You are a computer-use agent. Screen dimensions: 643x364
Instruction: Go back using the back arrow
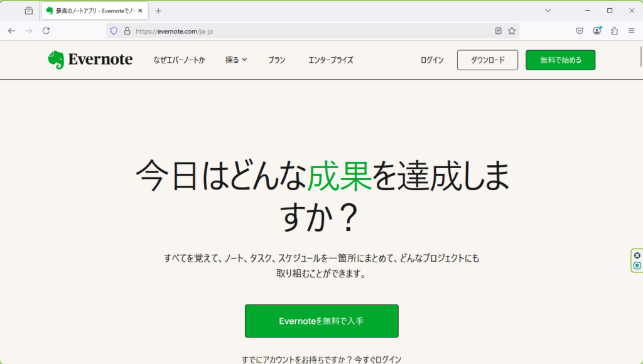click(11, 31)
